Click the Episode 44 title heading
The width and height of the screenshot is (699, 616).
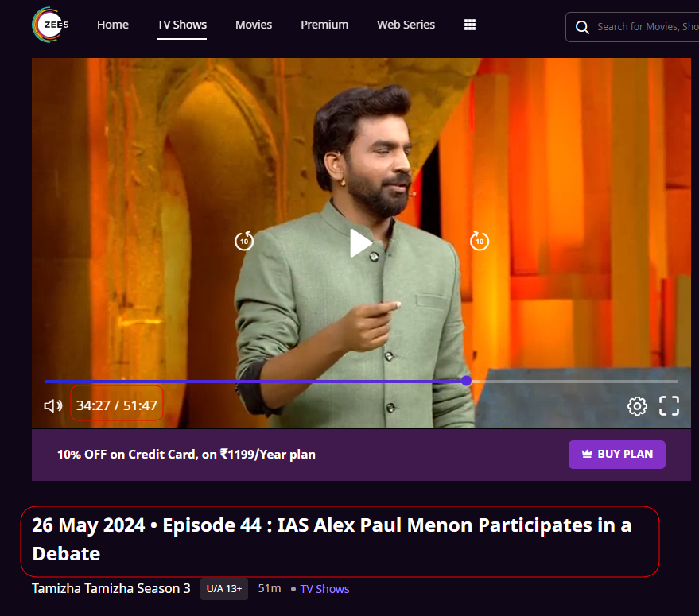click(332, 540)
